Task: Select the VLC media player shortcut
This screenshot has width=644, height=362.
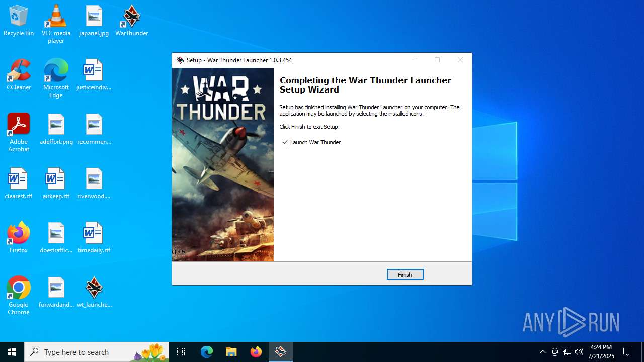Action: [x=56, y=24]
